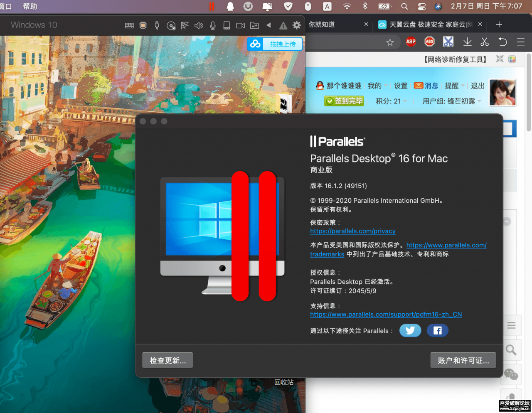The width and height of the screenshot is (532, 413).
Task: Click the blue scissors extension icon
Action: coord(448,42)
